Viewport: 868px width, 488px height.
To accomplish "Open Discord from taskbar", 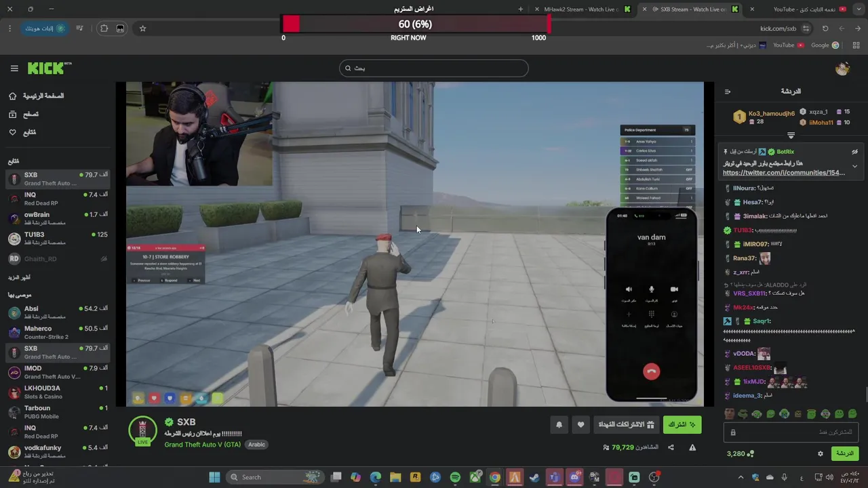I will (x=574, y=477).
